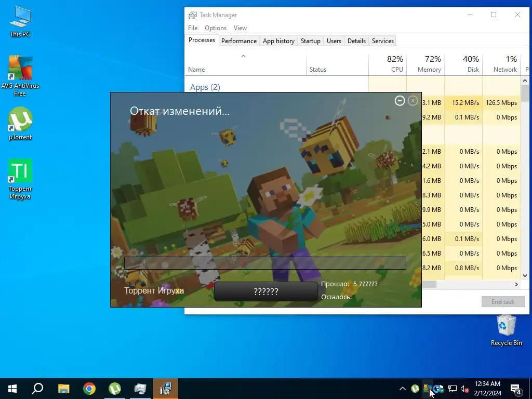This screenshot has width=532, height=399.
Task: Close the installer with the circle X icon
Action: (x=413, y=101)
